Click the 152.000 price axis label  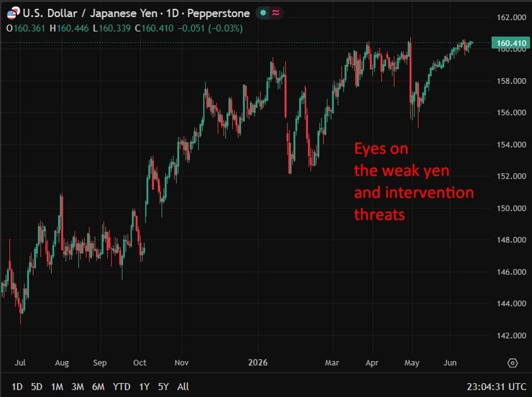[x=511, y=176]
